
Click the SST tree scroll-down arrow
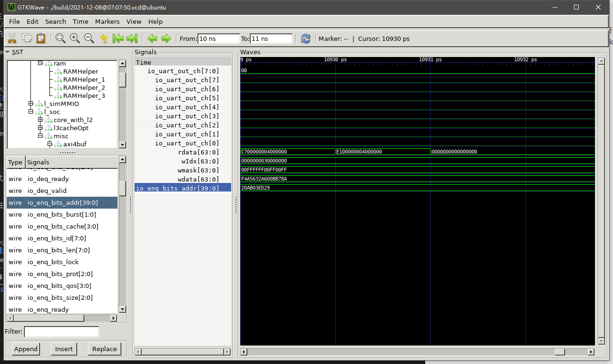pyautogui.click(x=122, y=145)
